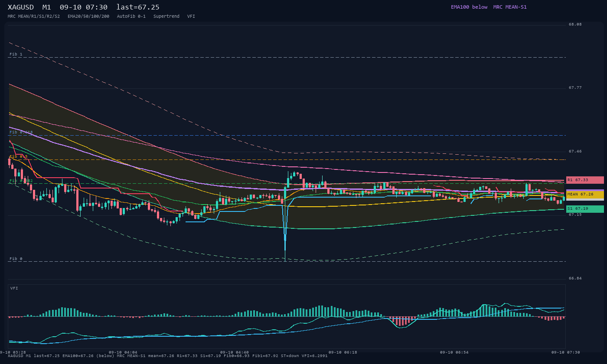Click the 'Fib 1' level label
The height and width of the screenshot is (364, 607).
(x=16, y=54)
